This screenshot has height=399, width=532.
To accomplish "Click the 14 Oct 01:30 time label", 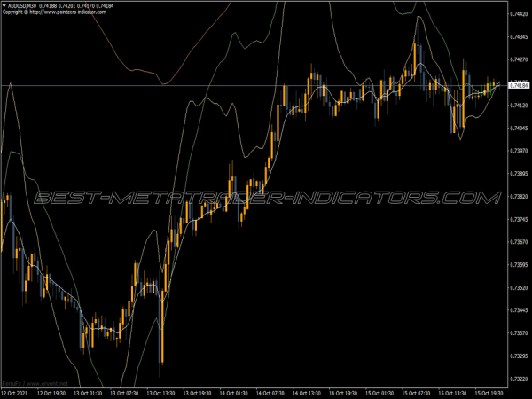I will click(234, 393).
